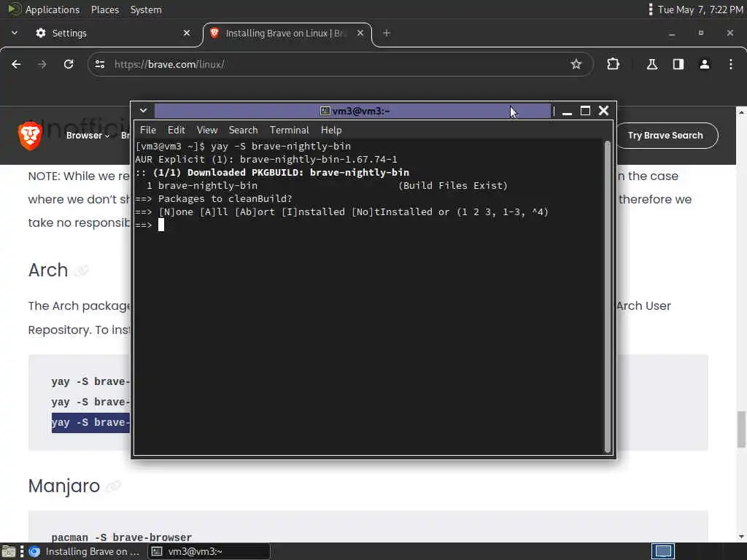Reload the brave.com page
The height and width of the screenshot is (560, 747).
[x=69, y=64]
